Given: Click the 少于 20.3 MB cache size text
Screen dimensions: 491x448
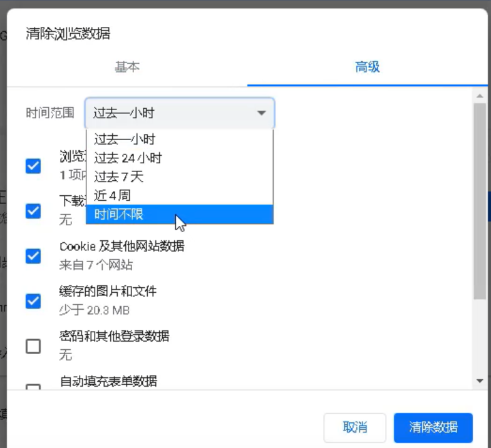Looking at the screenshot, I should tap(95, 310).
